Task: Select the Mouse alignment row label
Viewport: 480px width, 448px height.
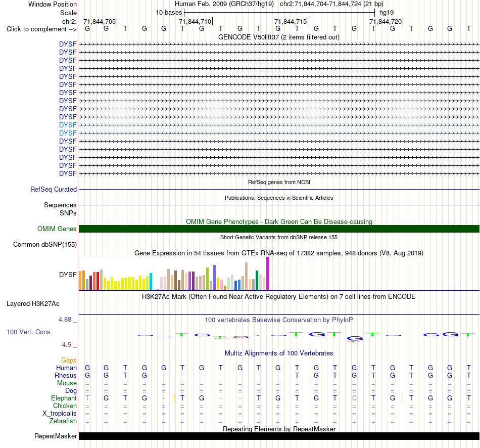Action: [67, 383]
